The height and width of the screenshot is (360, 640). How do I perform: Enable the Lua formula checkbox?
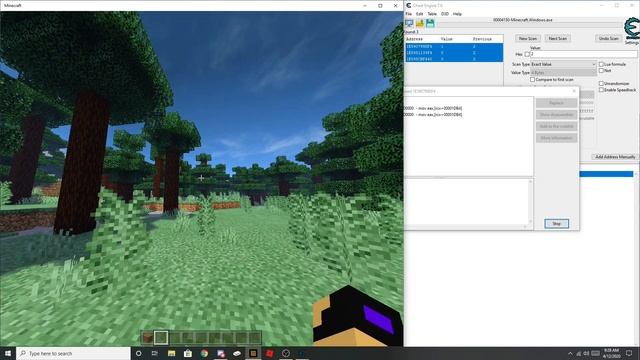[x=601, y=64]
